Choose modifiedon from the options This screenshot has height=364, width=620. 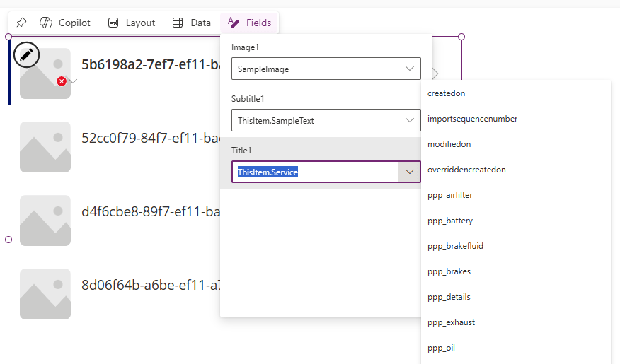pos(449,144)
